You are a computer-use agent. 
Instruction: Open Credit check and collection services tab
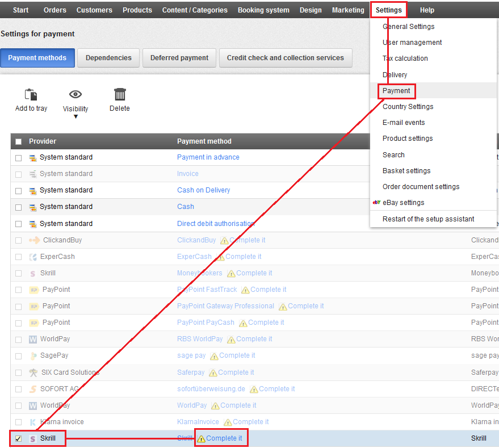(x=286, y=58)
